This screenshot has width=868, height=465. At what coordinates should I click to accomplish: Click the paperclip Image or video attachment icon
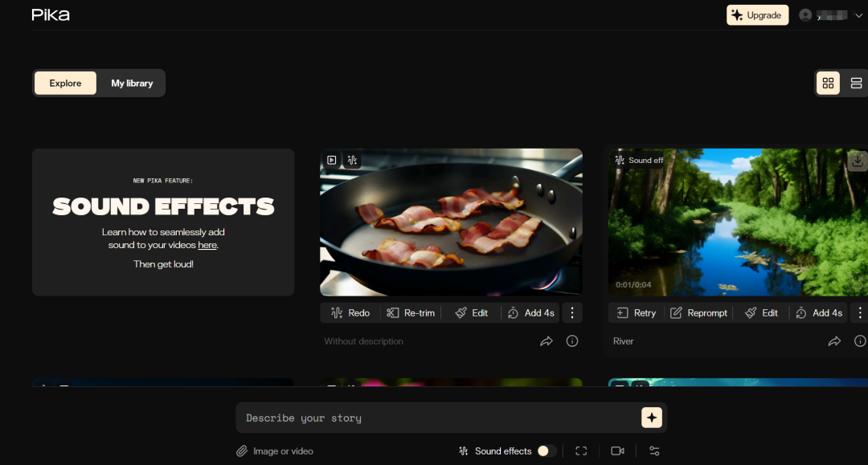pos(242,451)
